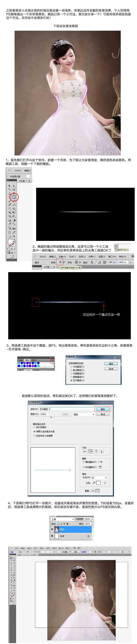Screen dimensions: 137x644
Task: Click 确定 in 新建画笔 dialog
Action: click(x=111, y=364)
